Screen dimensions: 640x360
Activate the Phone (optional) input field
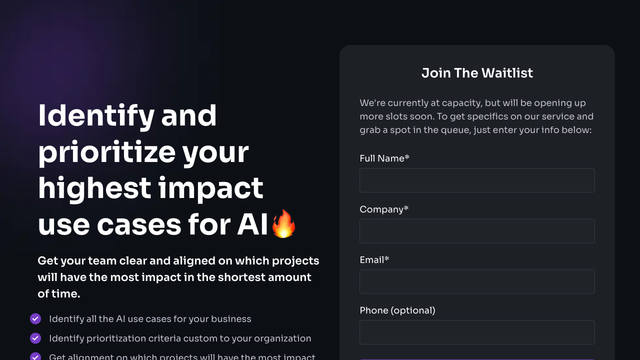click(477, 332)
